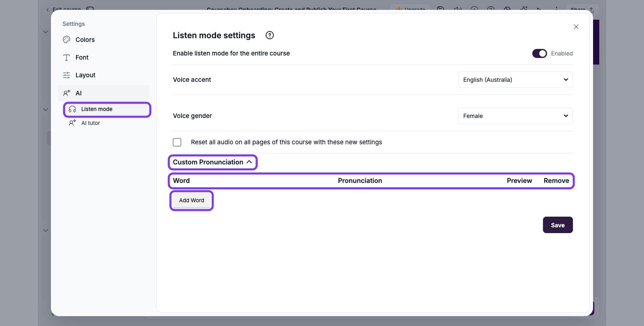Close the settings dialog with the X
644x326 pixels.
[576, 27]
